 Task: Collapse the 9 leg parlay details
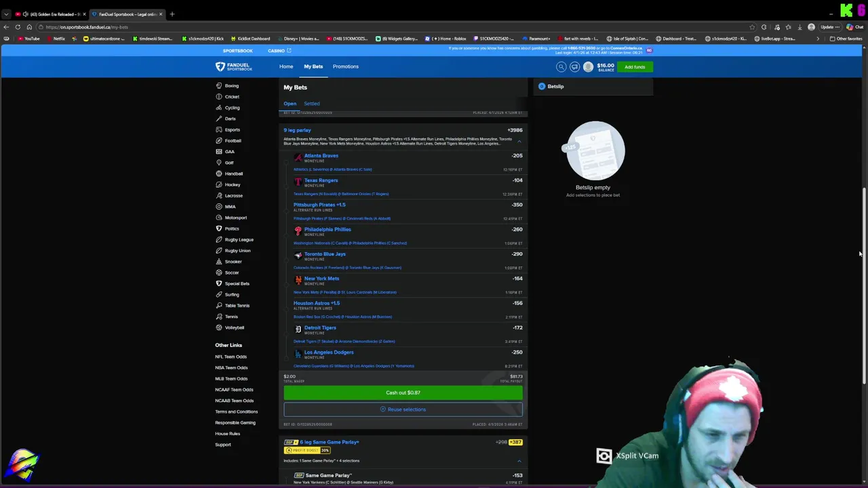pos(519,141)
